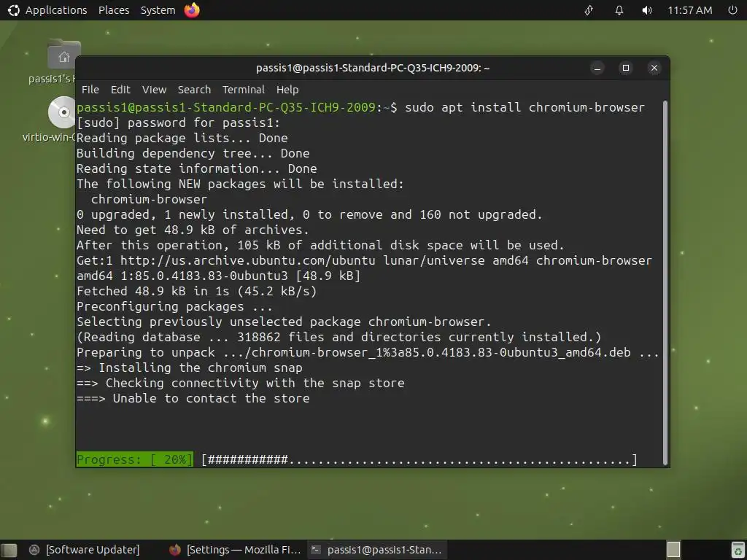Viewport: 747px width, 560px height.
Task: Open the terminal Terminal menu
Action: click(244, 90)
